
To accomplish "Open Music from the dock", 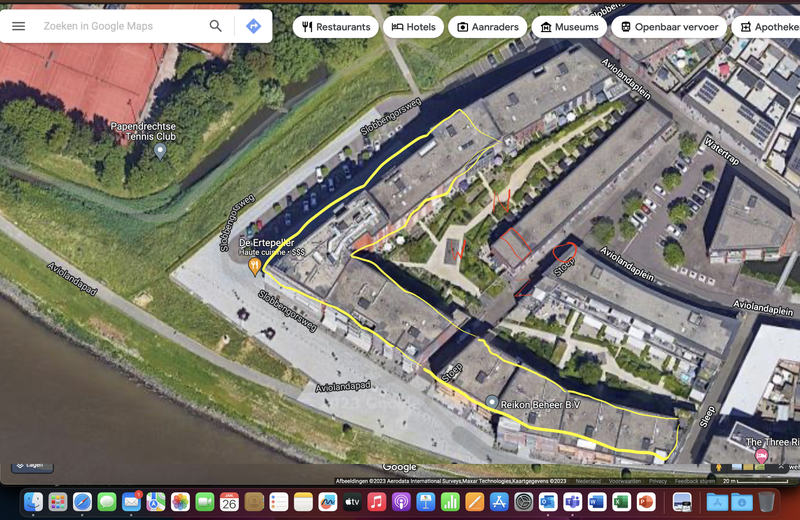I will point(377,502).
